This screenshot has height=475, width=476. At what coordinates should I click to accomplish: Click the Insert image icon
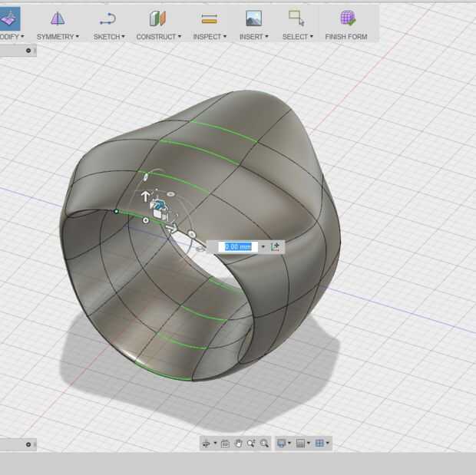point(253,18)
